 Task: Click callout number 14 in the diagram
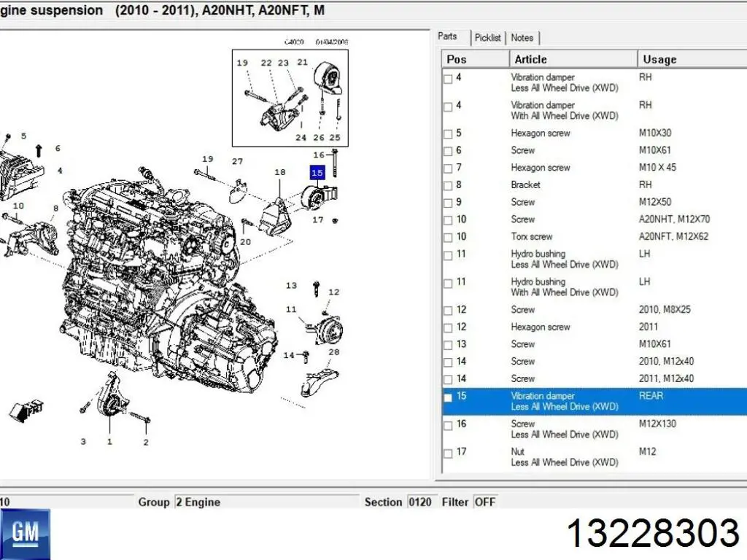(x=289, y=355)
